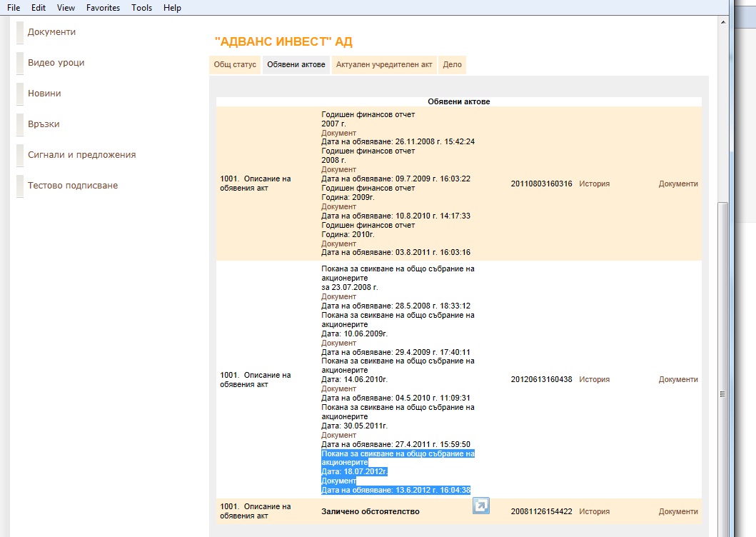Open Документ for the 23.07.2008 invitation

338,296
